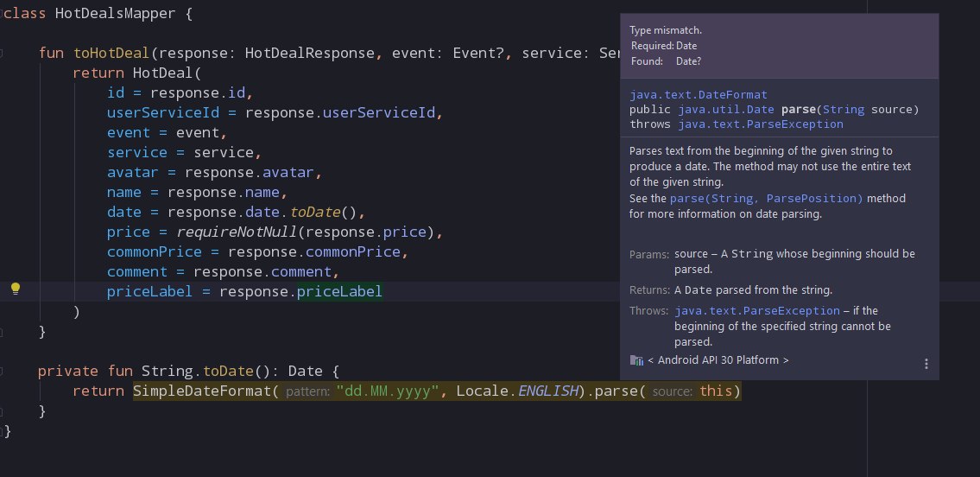Screen dimensions: 980x477
Task: Open java.text.ParseException link in throws clause
Action: 761,124
